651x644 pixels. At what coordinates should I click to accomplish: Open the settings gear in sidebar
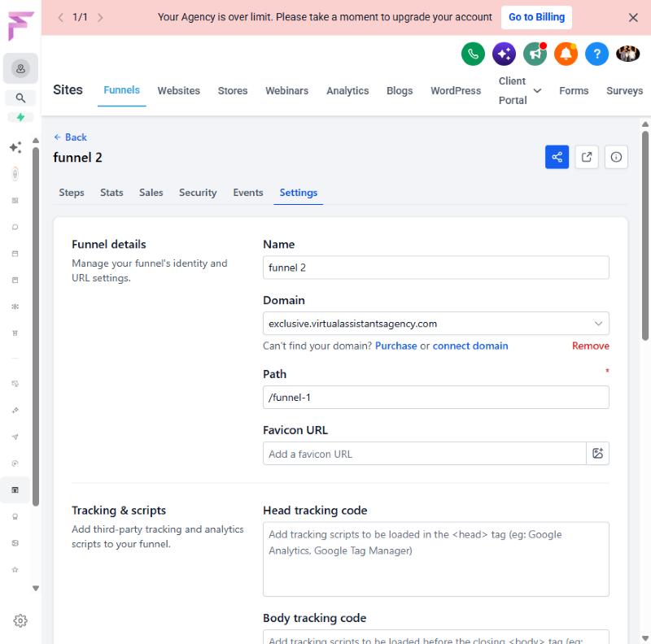click(x=20, y=620)
